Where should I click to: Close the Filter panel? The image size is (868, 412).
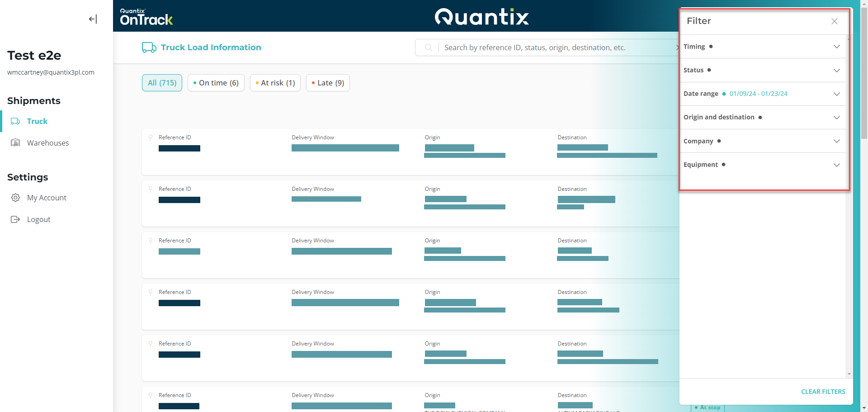(834, 21)
